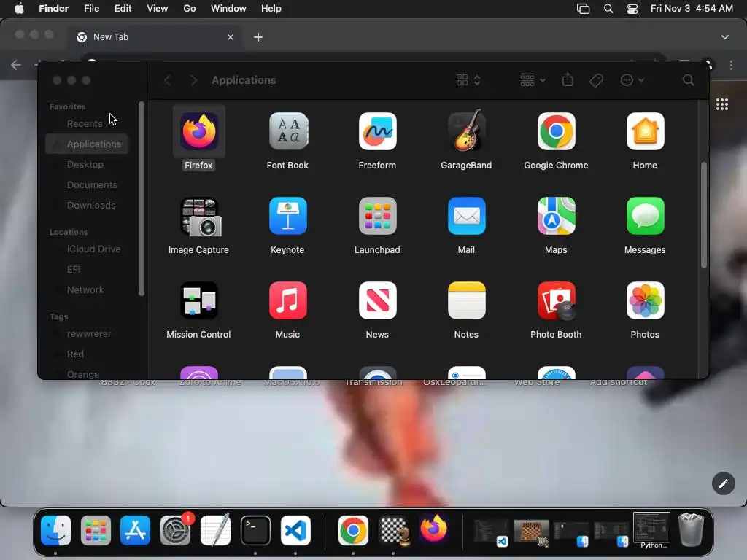Open Google apps grid in Chrome

pos(721,104)
